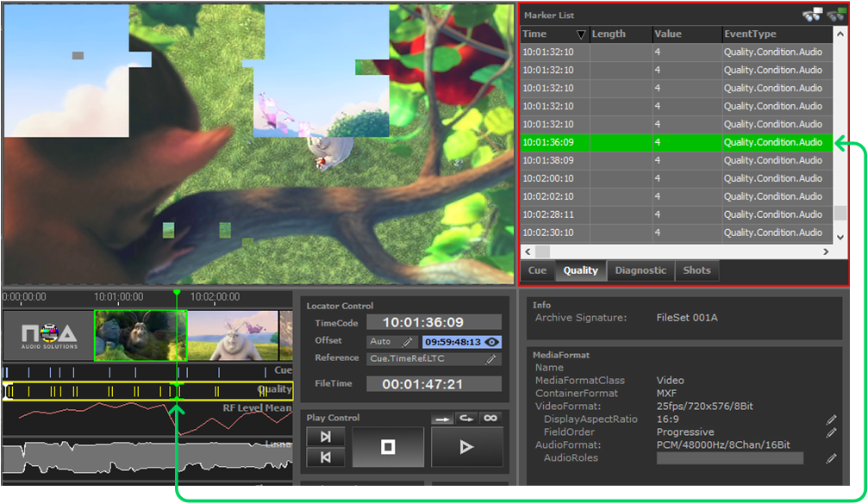Click the Marker List scroll left arrow
The image size is (868, 503).
(x=528, y=251)
